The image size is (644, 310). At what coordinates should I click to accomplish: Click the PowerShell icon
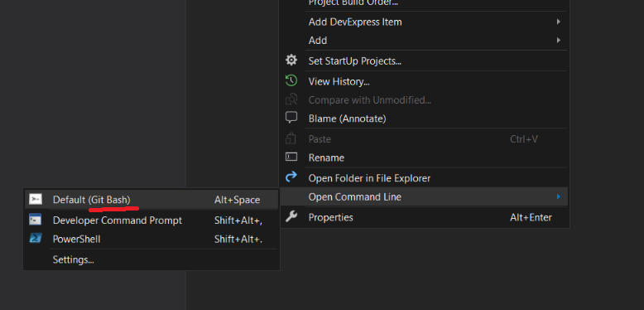(36, 238)
